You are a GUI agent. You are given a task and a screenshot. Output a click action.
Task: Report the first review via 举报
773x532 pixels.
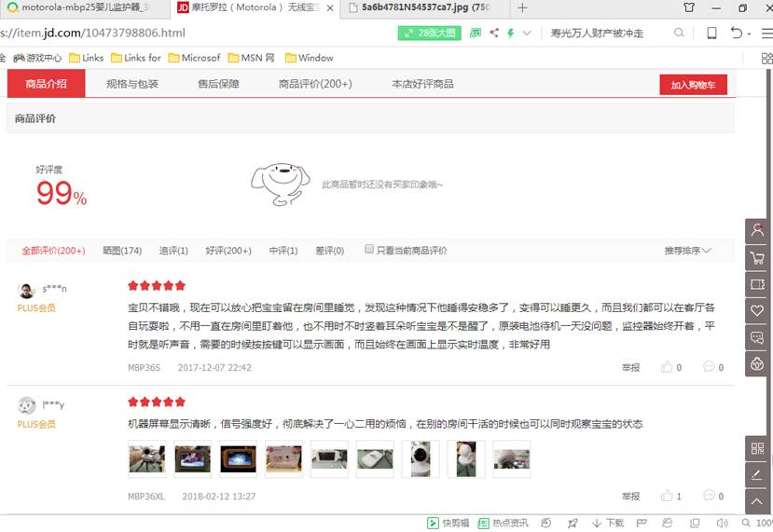pos(630,368)
